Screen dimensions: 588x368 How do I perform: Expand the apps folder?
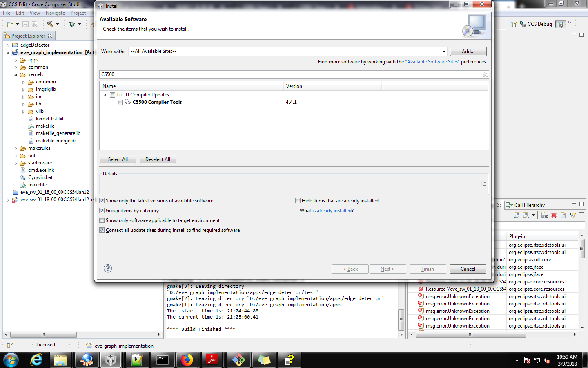click(16, 60)
